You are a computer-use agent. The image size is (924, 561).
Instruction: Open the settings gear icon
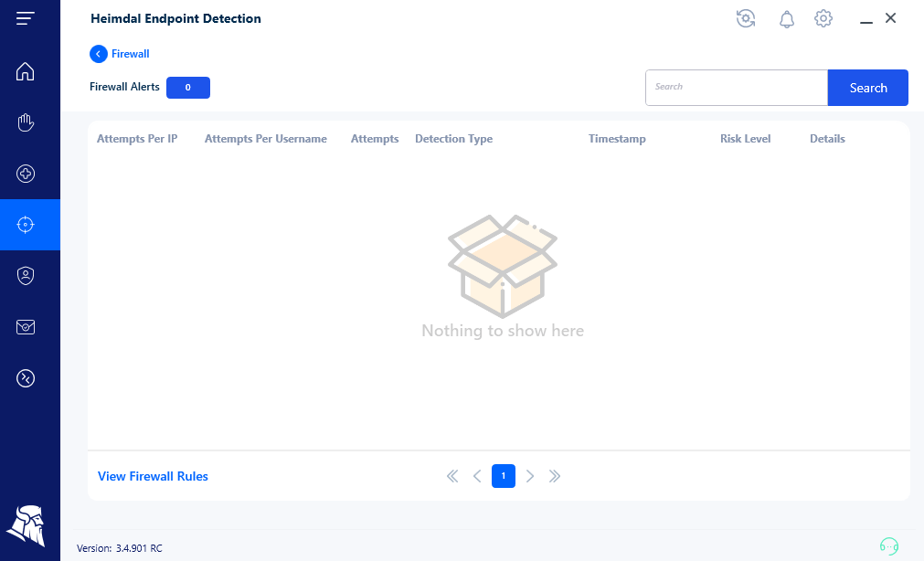[x=823, y=18]
